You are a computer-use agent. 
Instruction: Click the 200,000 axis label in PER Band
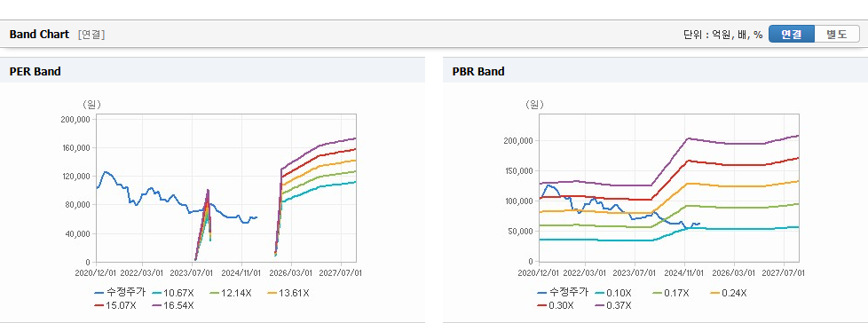pyautogui.click(x=75, y=119)
